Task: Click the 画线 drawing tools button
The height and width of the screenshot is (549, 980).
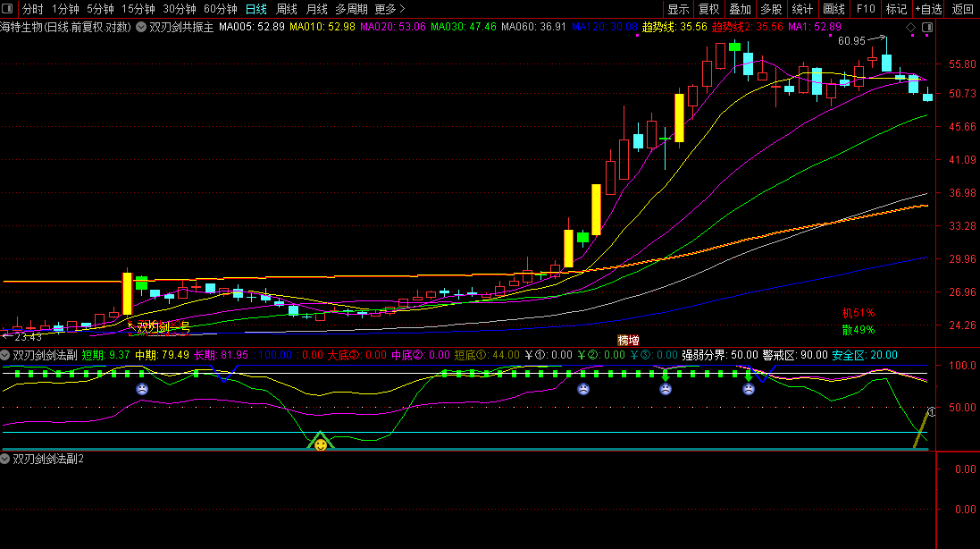Action: [x=833, y=9]
